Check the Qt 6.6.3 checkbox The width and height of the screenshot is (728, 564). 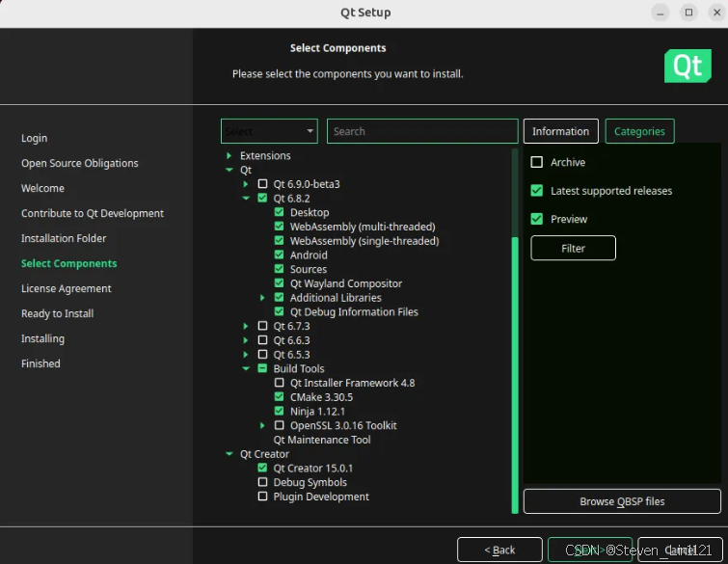click(262, 339)
